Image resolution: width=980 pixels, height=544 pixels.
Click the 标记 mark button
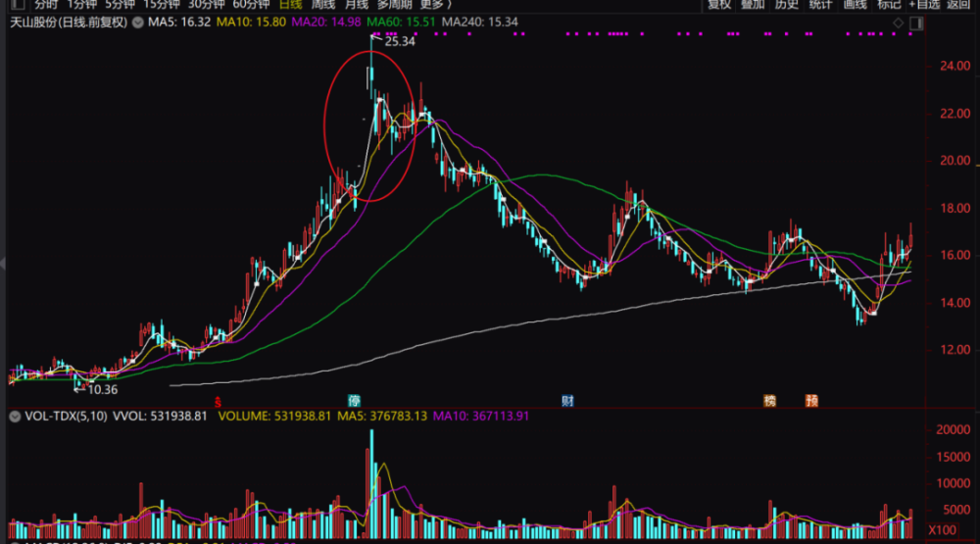pos(889,4)
